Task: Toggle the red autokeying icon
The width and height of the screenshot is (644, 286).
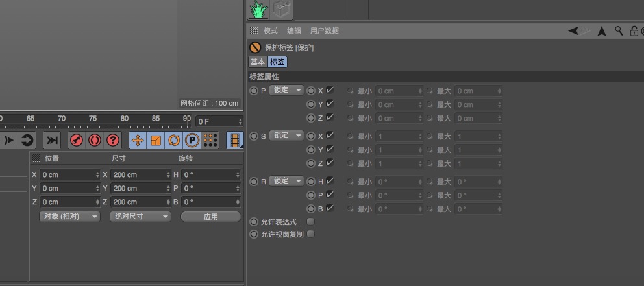Action: [95, 140]
